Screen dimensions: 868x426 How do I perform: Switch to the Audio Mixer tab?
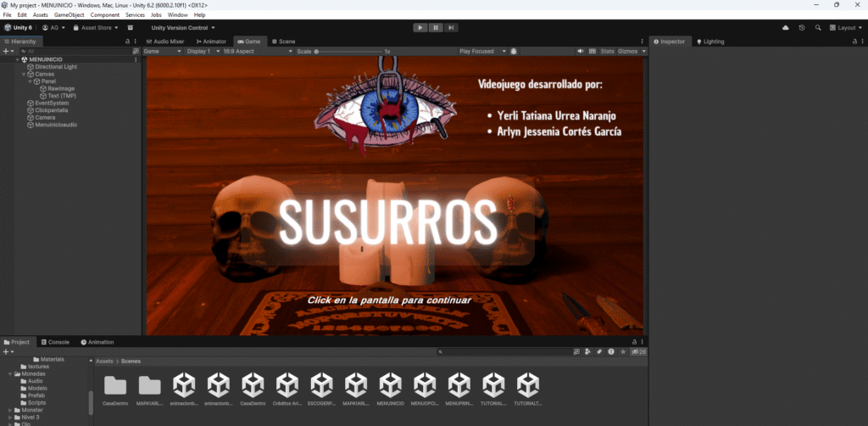click(x=165, y=42)
